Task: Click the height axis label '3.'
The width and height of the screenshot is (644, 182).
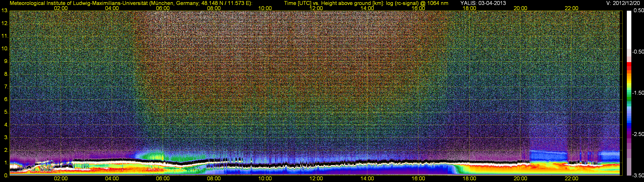Action: 6,138
